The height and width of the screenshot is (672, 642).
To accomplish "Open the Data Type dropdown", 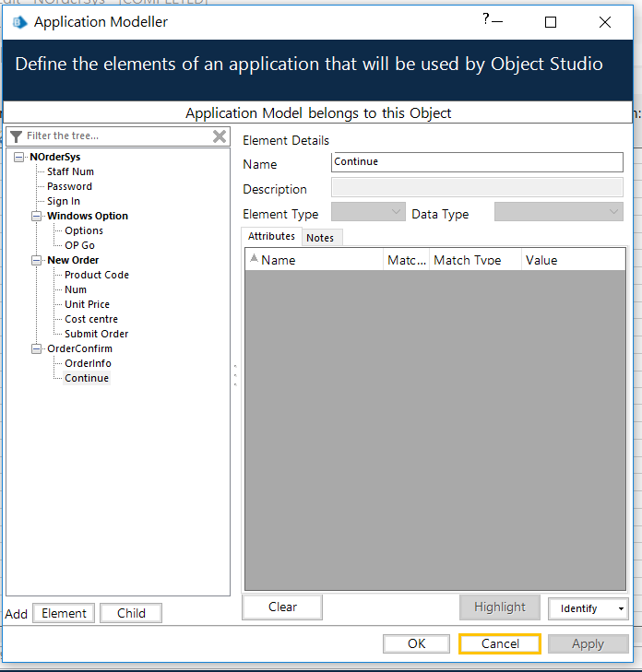I will pos(558,212).
